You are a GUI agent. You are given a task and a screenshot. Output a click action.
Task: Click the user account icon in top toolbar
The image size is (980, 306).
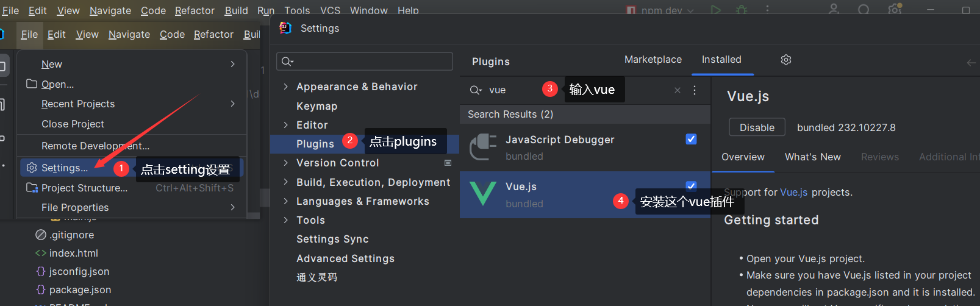834,9
